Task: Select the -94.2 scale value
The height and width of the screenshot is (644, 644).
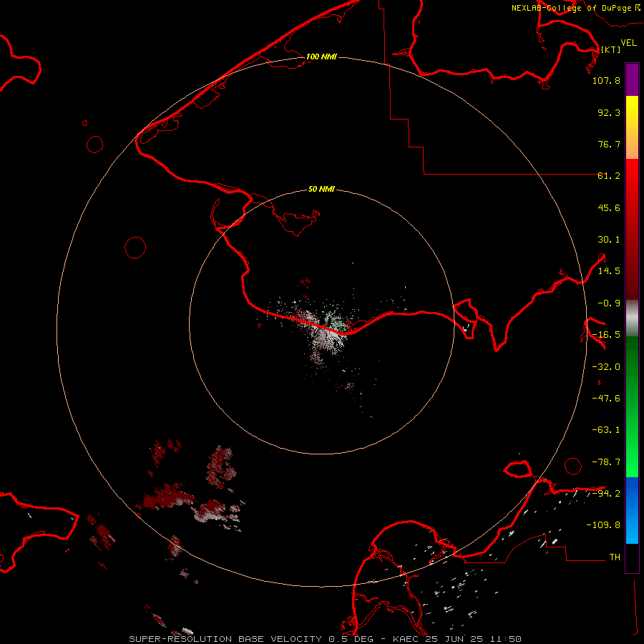Action: tap(606, 493)
